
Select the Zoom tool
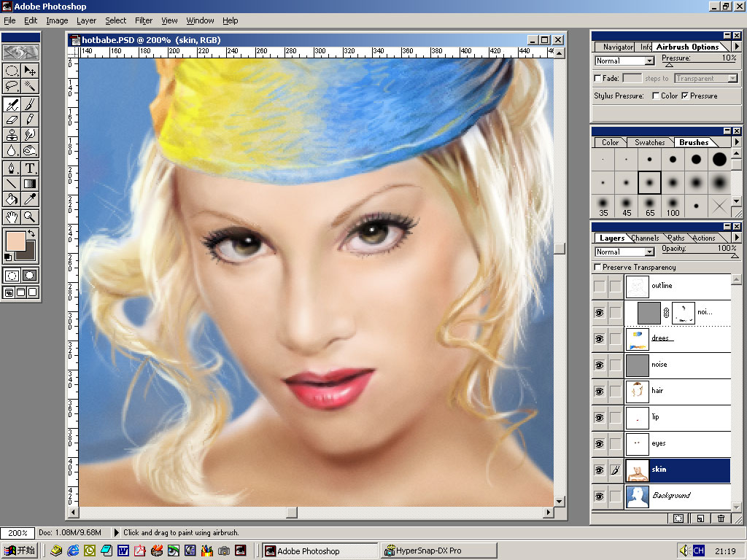(29, 217)
